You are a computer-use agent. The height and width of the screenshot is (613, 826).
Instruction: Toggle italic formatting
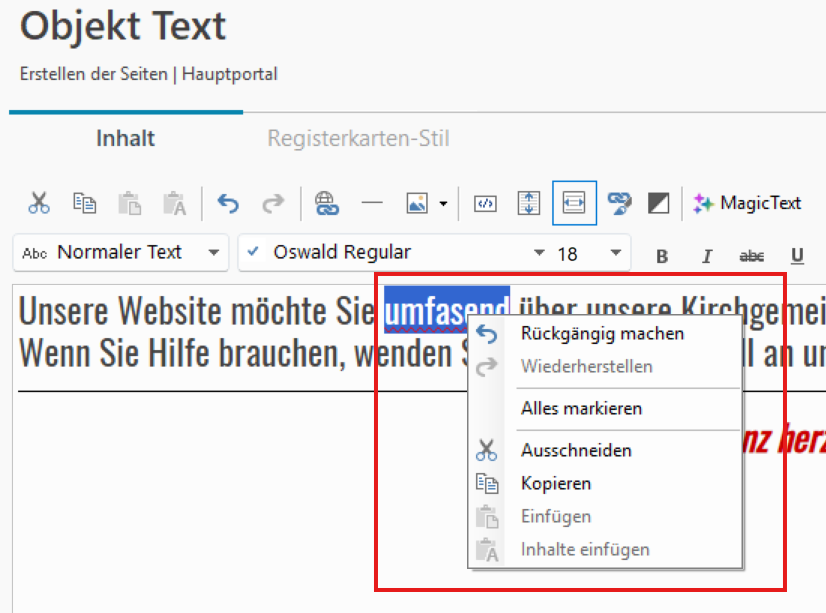707,255
